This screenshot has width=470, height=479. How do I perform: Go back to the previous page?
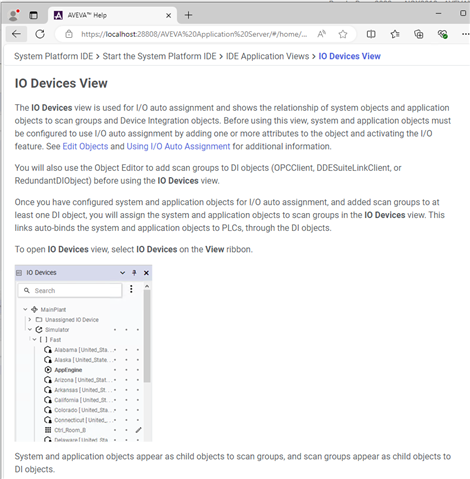pyautogui.click(x=16, y=34)
